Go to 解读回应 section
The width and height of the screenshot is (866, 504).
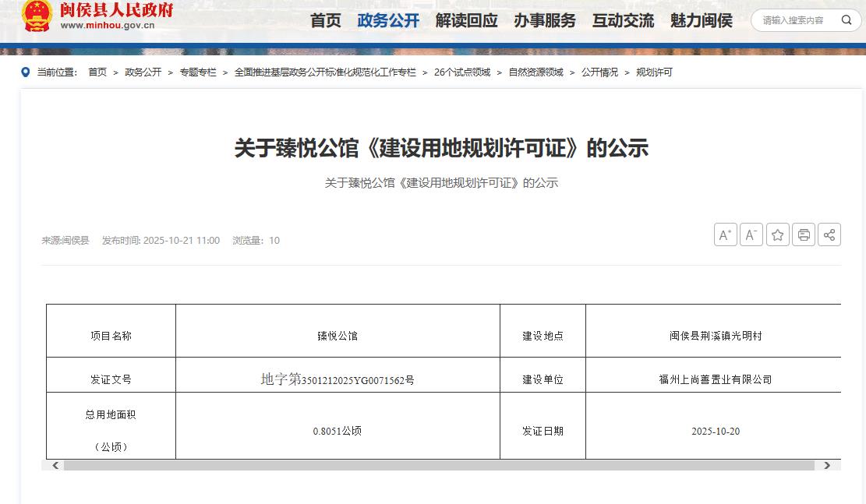tap(466, 20)
